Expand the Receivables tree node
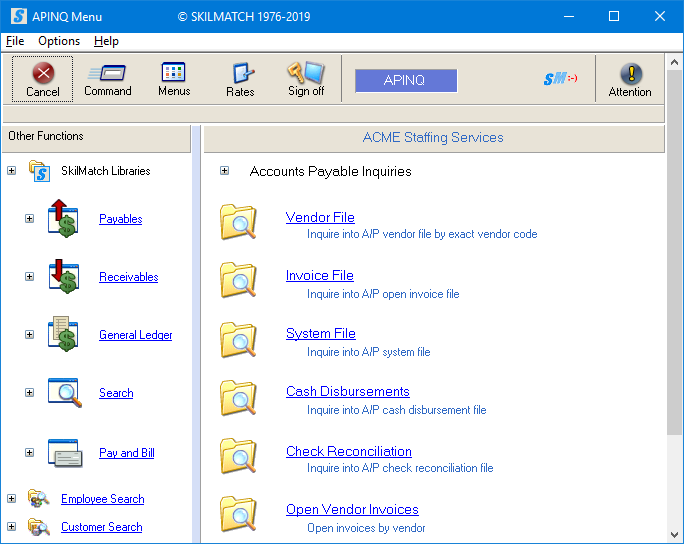 coord(29,277)
